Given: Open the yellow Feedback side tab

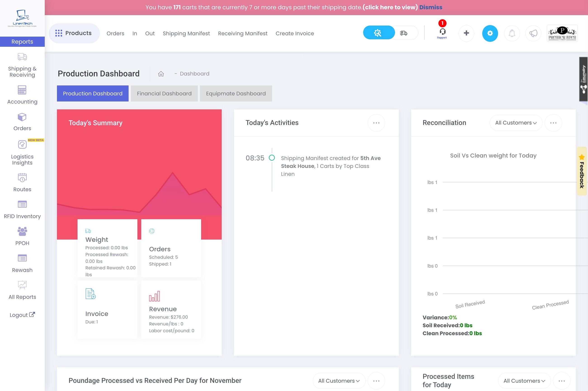Looking at the screenshot, I should [x=582, y=171].
